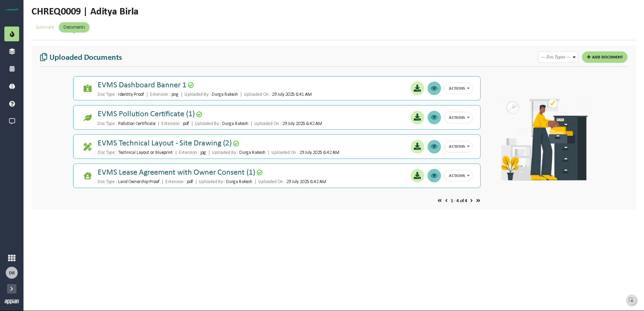Viewport: 644px width, 311px height.
Task: Click the Add Document button
Action: tap(604, 57)
